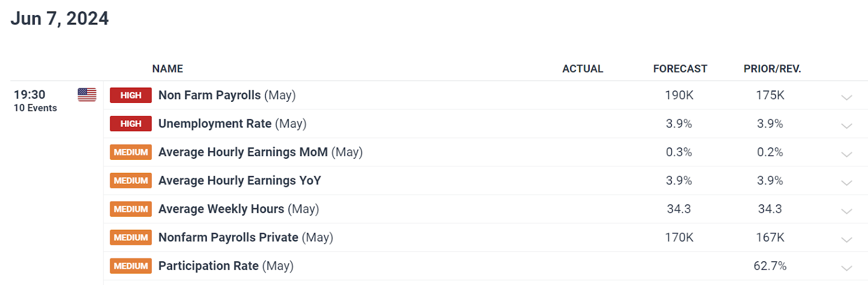
Task: Click the FORECAST column header
Action: click(x=680, y=69)
